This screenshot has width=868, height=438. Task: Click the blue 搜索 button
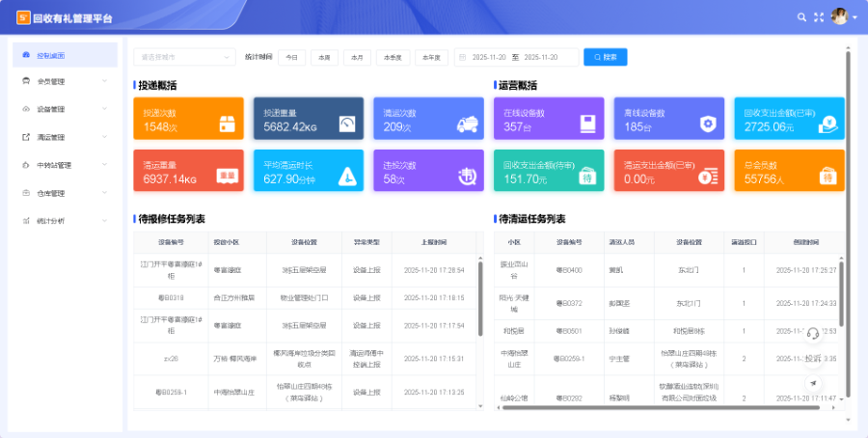point(606,57)
